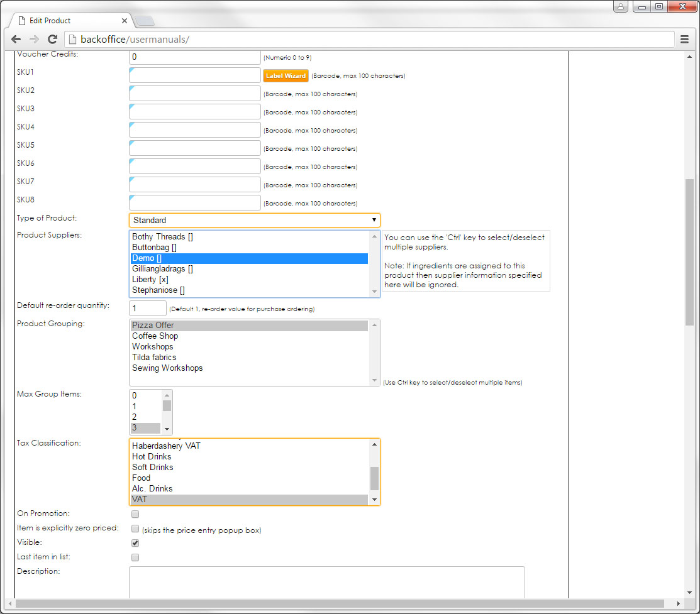Focus the SKU1 barcode field
This screenshot has width=700, height=614.
194,75
